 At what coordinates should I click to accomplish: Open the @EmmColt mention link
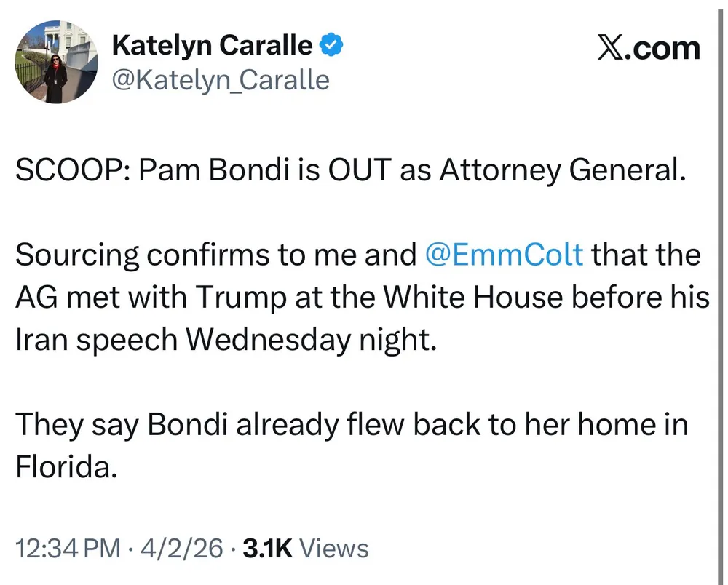pos(503,255)
